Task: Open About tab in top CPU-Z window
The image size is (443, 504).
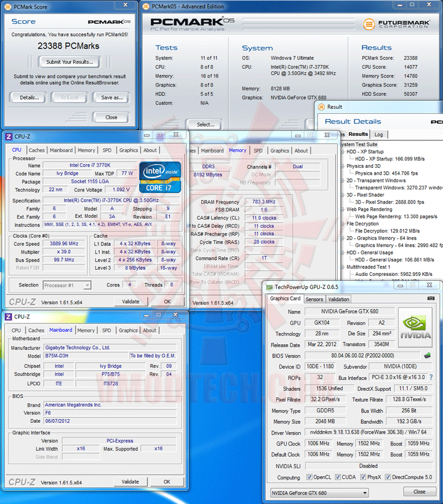Action: pyautogui.click(x=150, y=150)
